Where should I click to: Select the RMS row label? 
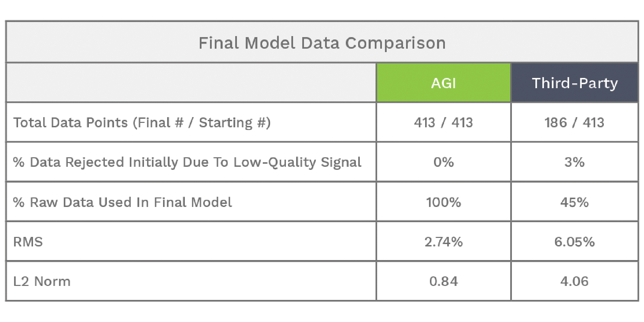point(28,242)
